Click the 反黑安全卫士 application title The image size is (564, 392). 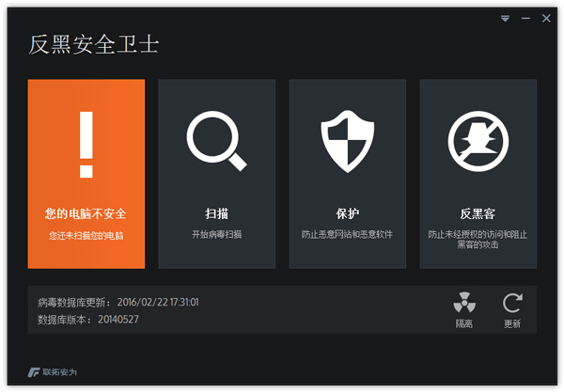tap(93, 44)
